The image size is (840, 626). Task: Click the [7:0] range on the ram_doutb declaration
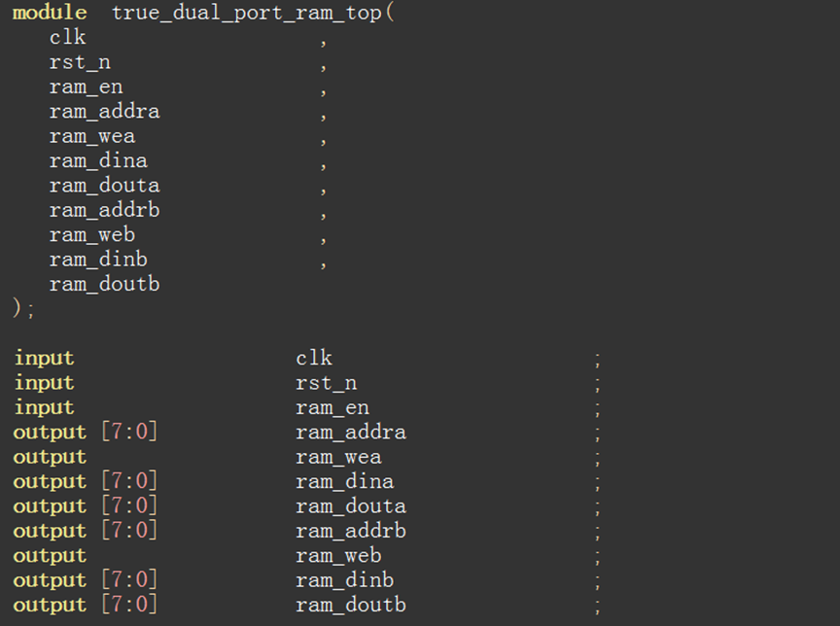click(x=129, y=605)
